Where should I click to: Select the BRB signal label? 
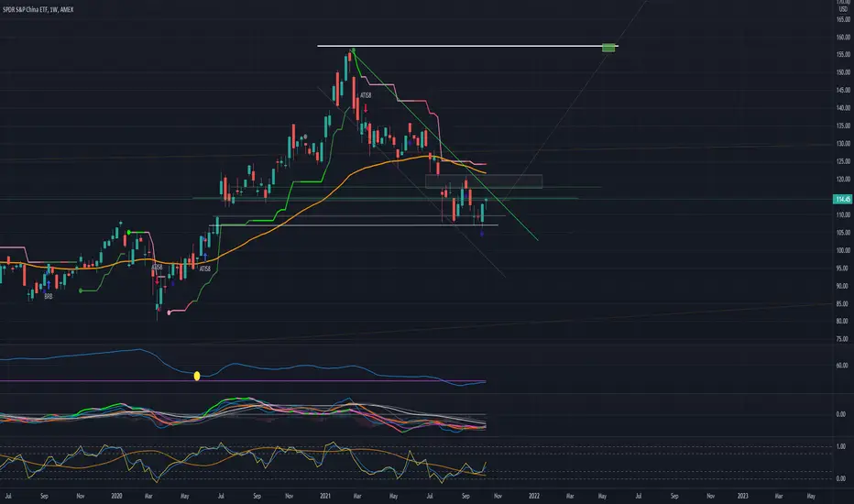coord(49,296)
